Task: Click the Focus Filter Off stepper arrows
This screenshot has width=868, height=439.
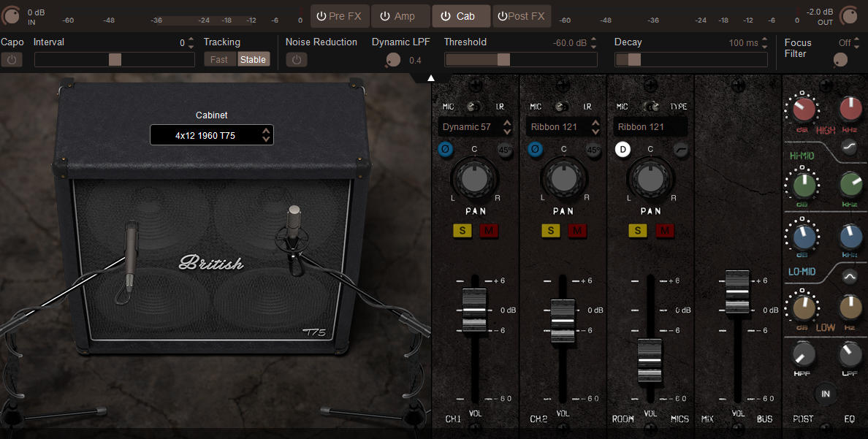Action: pyautogui.click(x=858, y=42)
